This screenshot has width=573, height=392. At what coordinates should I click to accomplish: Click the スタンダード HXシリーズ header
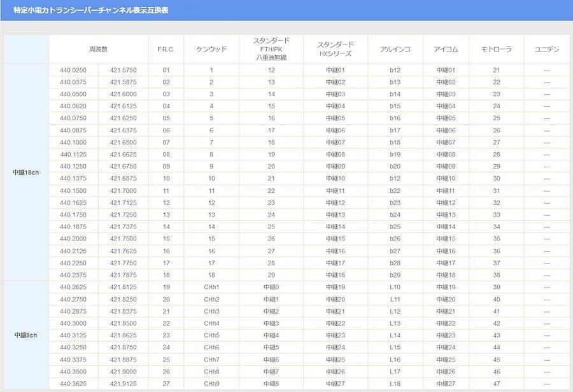(336, 49)
